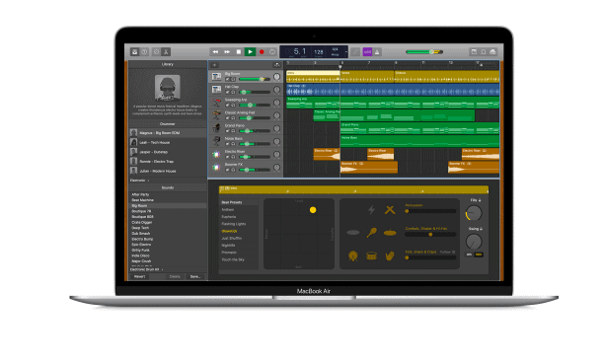Image resolution: width=603 pixels, height=364 pixels.
Task: Click the Delete button in Library
Action: (x=175, y=276)
